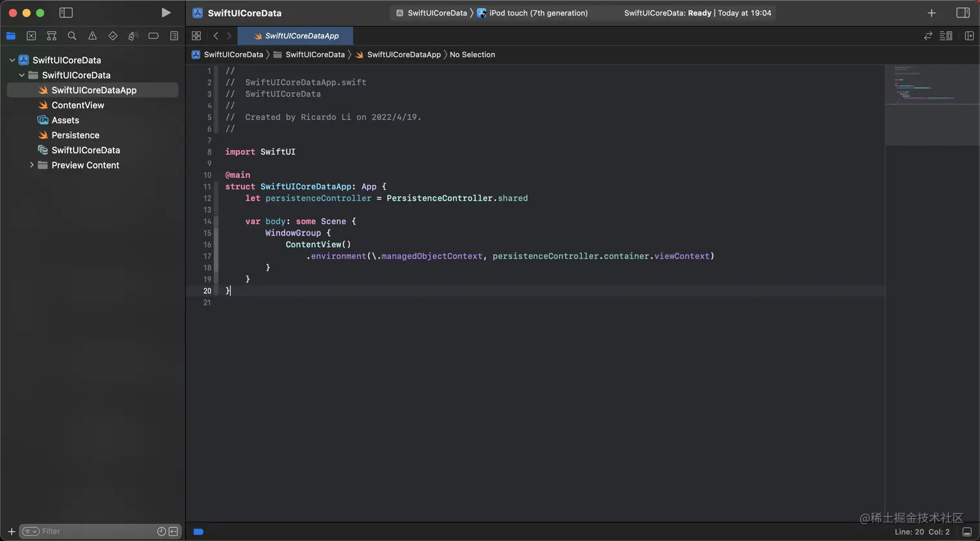Screen dimensions: 980x541
Task: Click No Selection in the jump bar
Action: coord(472,54)
